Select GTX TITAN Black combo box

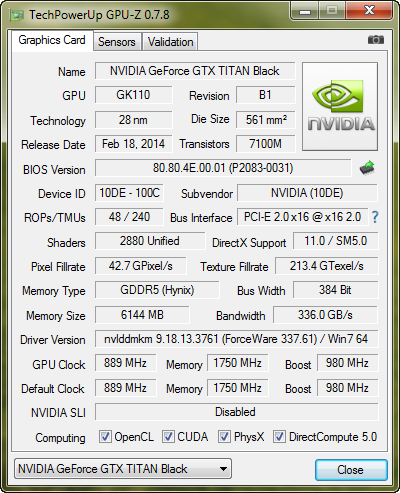click(x=123, y=469)
